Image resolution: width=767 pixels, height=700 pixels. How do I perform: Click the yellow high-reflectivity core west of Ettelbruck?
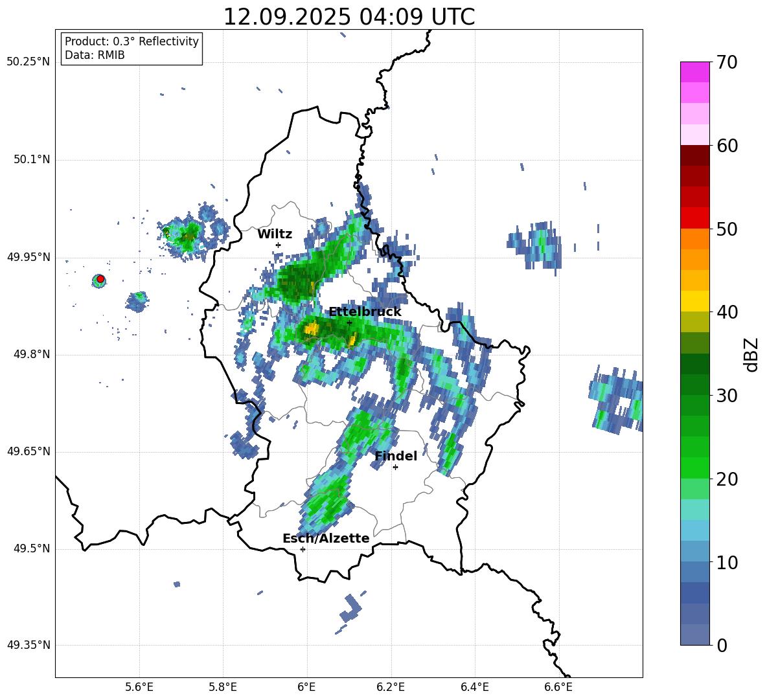pyautogui.click(x=311, y=328)
